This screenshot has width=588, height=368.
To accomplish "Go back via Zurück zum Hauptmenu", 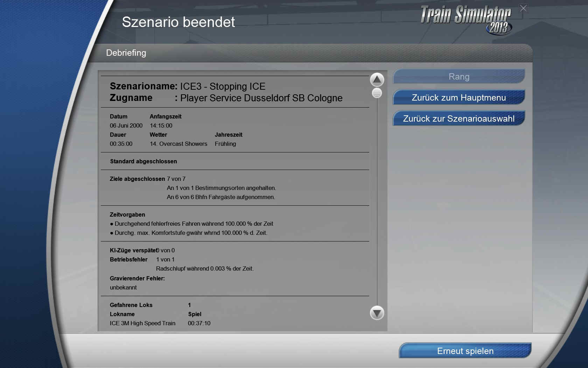I will point(459,97).
